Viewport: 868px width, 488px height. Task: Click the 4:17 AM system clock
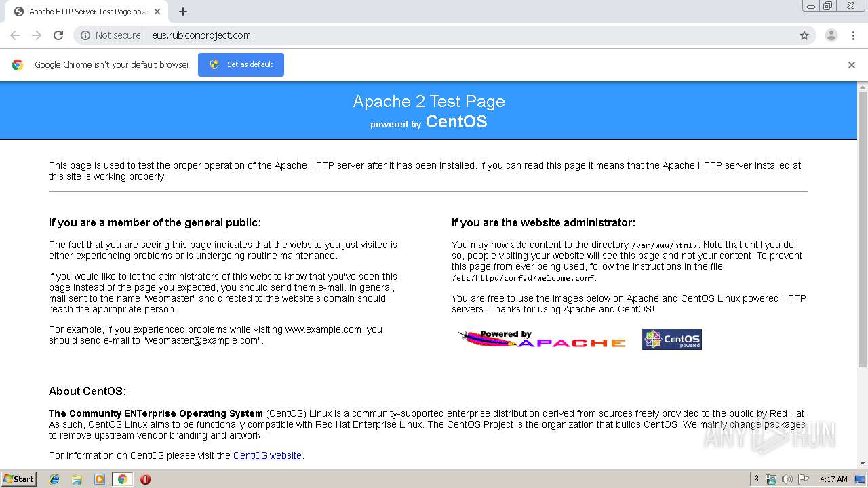pyautogui.click(x=833, y=479)
